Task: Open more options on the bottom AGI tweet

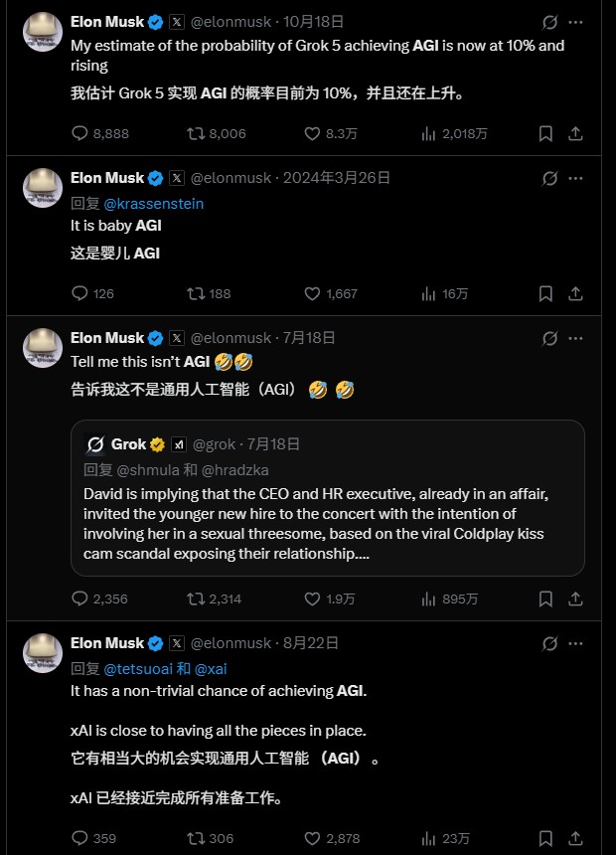Action: coord(576,643)
